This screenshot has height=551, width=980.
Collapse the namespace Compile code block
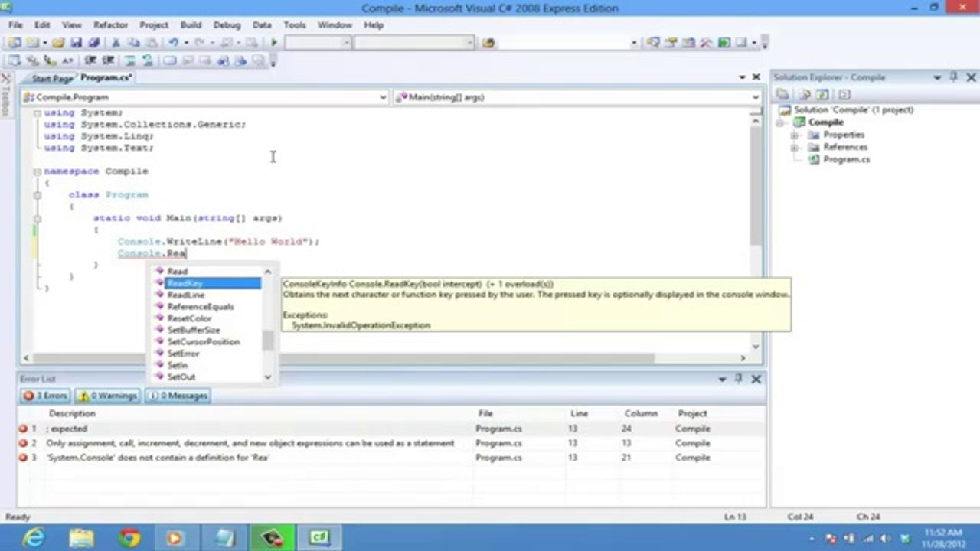click(37, 171)
